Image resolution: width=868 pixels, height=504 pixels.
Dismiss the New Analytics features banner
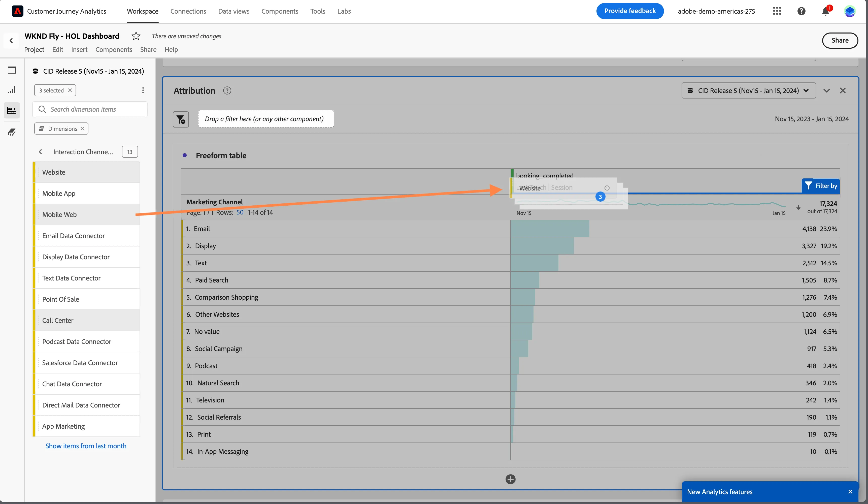[850, 492]
